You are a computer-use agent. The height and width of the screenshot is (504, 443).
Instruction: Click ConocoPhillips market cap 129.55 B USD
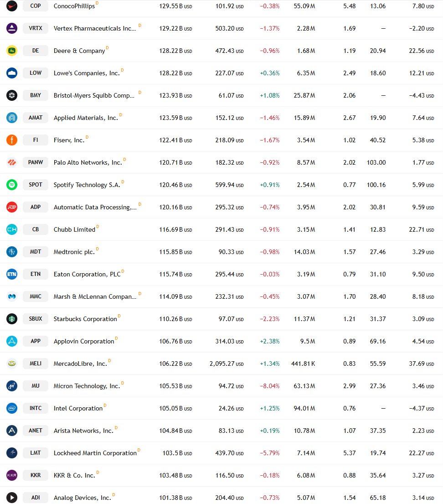(175, 6)
